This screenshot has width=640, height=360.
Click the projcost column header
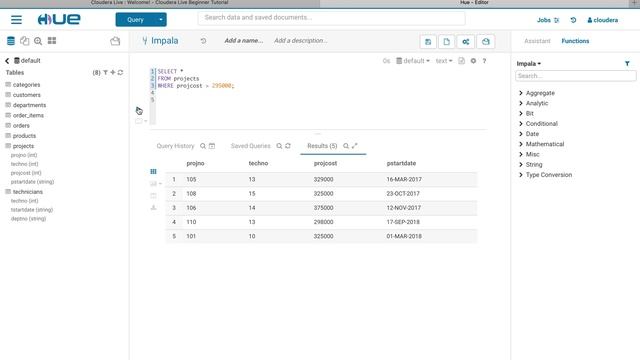tap(325, 163)
